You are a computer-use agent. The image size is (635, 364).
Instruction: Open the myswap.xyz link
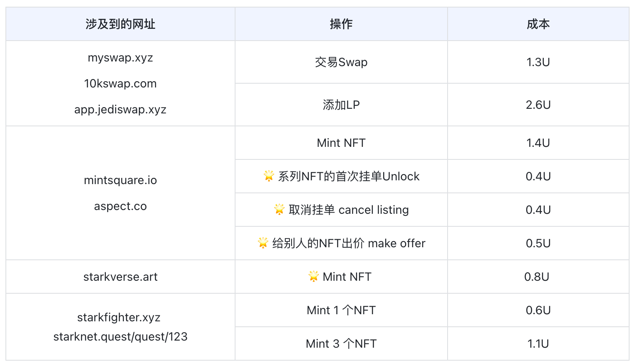(x=120, y=58)
